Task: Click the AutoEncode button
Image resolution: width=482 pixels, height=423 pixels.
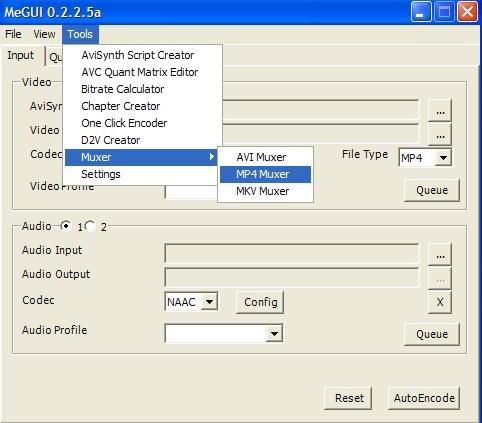Action: pyautogui.click(x=424, y=398)
